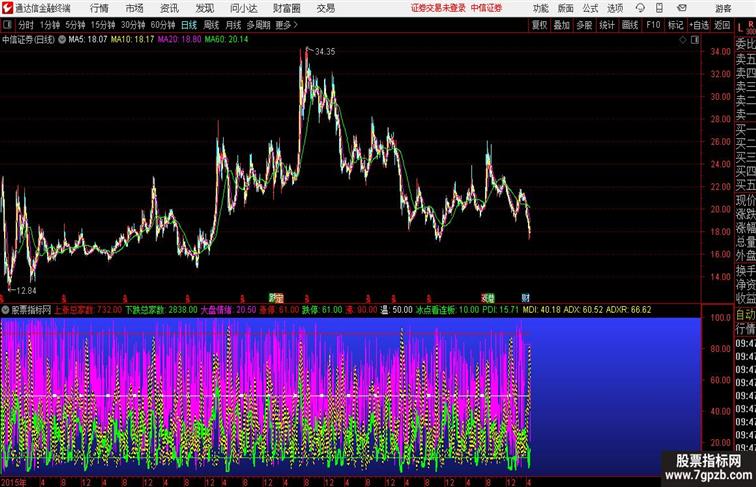Click the 返回 back button
The image size is (756, 487).
[x=722, y=25]
